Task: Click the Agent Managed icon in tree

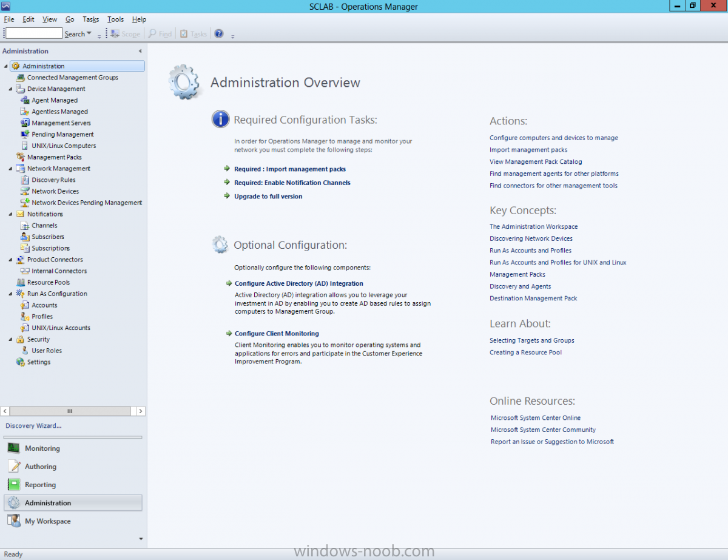Action: point(25,100)
